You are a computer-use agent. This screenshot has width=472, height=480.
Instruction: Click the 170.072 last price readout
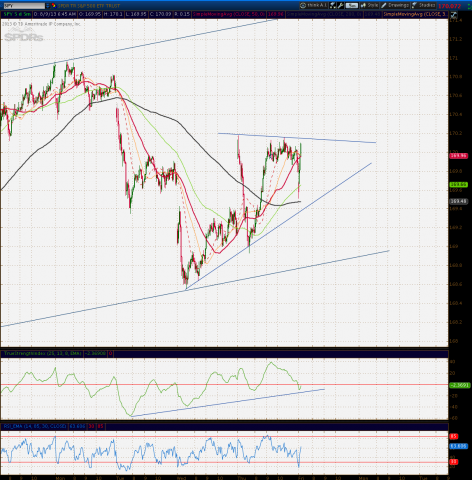coord(449,6)
